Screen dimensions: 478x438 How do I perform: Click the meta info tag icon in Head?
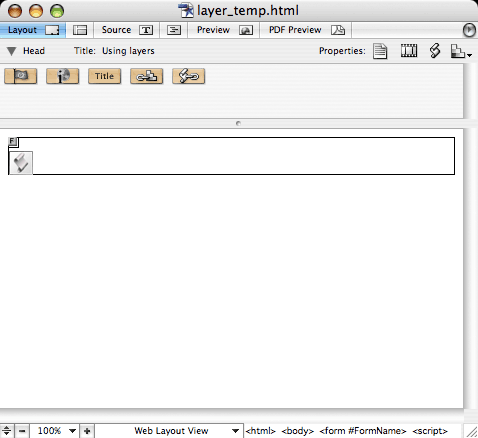(x=62, y=76)
